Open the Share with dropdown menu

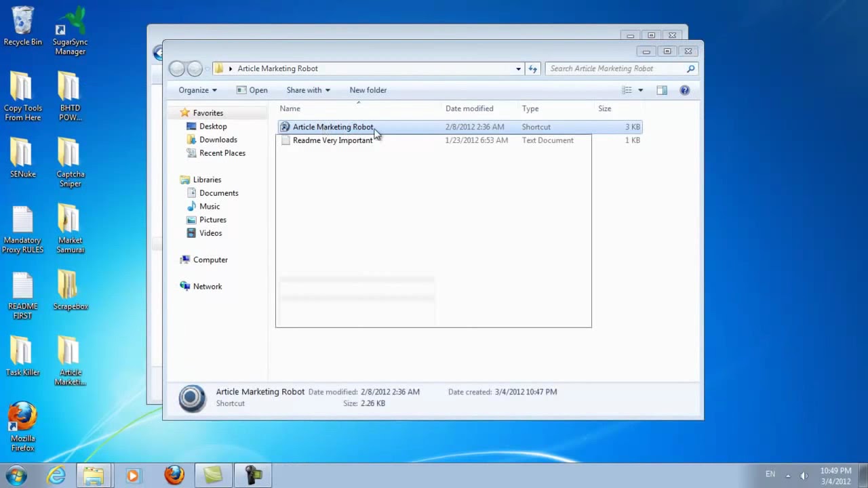point(308,90)
